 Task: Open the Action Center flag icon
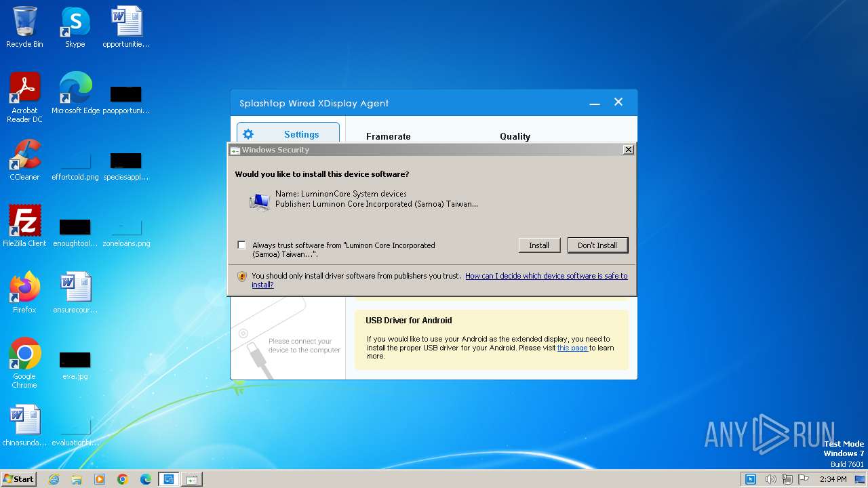click(x=804, y=479)
